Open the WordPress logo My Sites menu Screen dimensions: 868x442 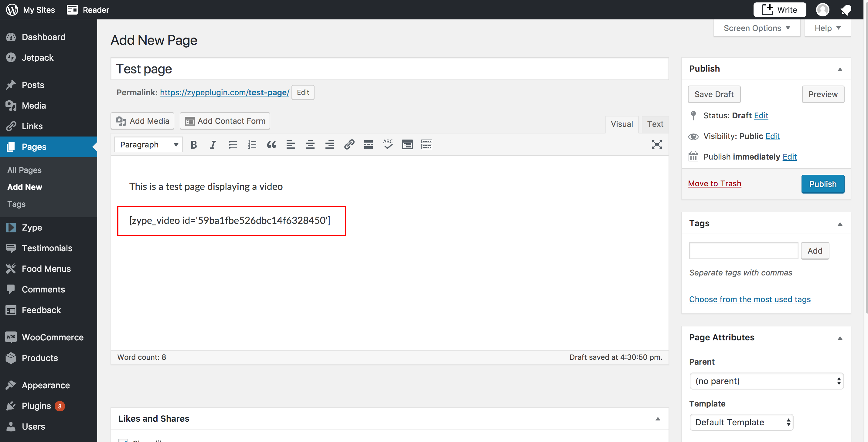(x=31, y=10)
